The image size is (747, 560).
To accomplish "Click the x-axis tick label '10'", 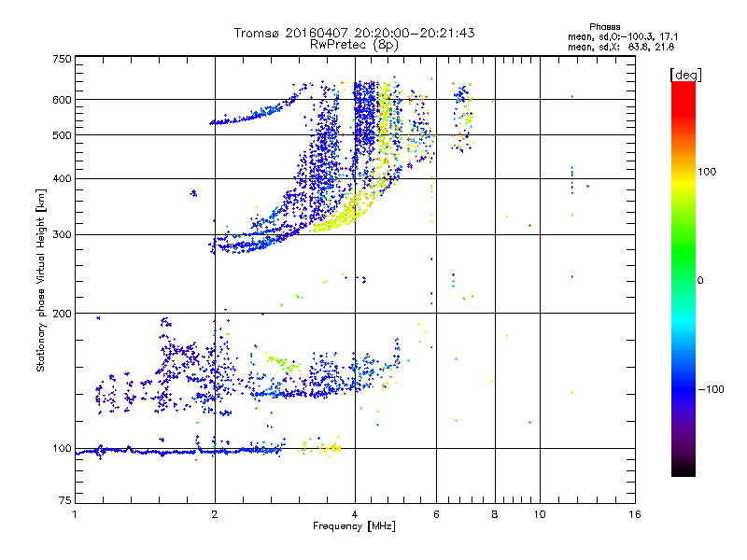I will (x=540, y=514).
